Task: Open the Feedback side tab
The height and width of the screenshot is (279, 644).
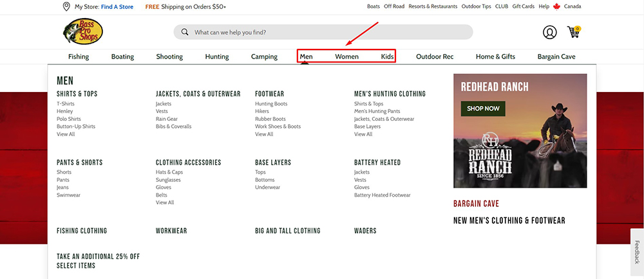Action: coord(637,252)
